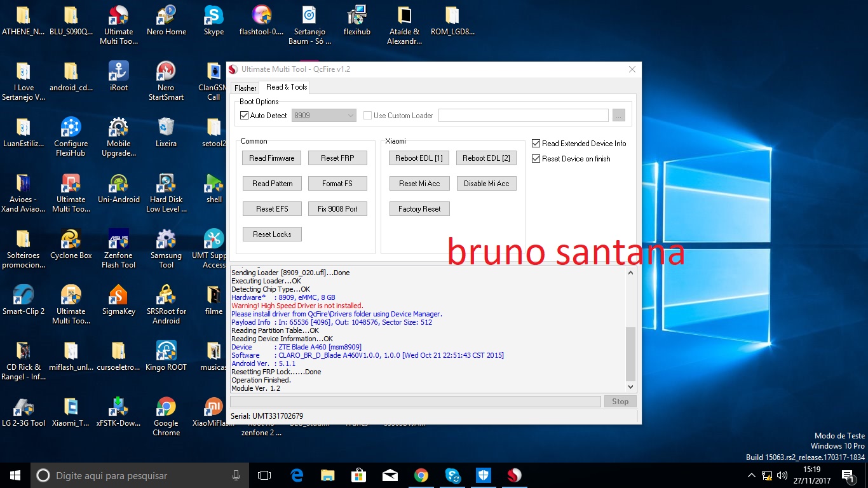Toggle the Auto Detect checkbox
868x488 pixels.
(x=244, y=116)
